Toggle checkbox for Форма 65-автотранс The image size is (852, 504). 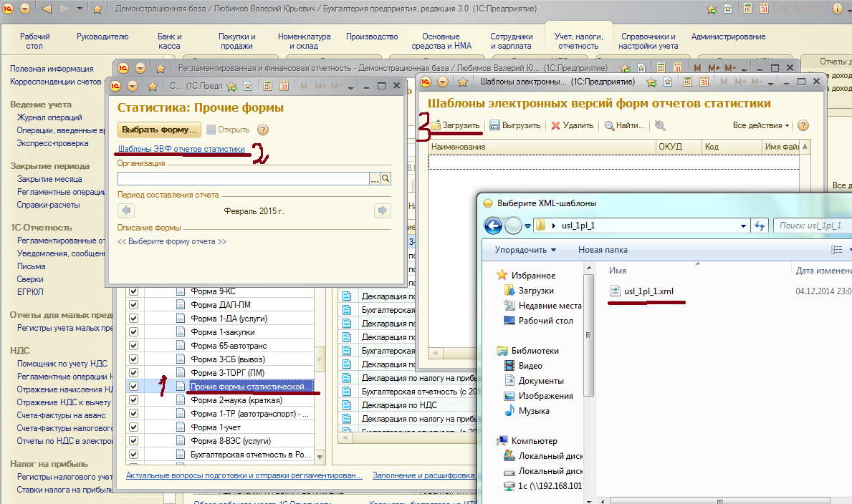(x=133, y=345)
